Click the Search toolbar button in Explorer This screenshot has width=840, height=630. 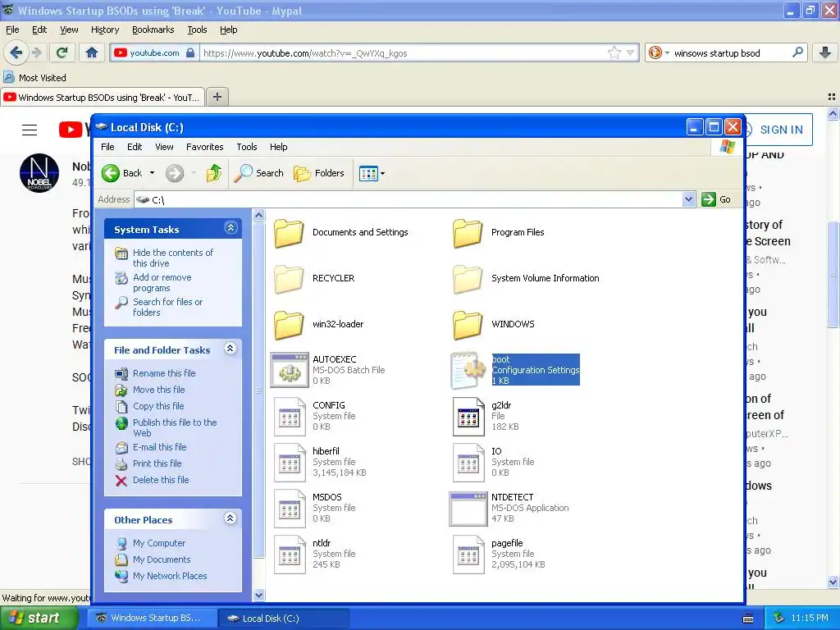(x=259, y=173)
